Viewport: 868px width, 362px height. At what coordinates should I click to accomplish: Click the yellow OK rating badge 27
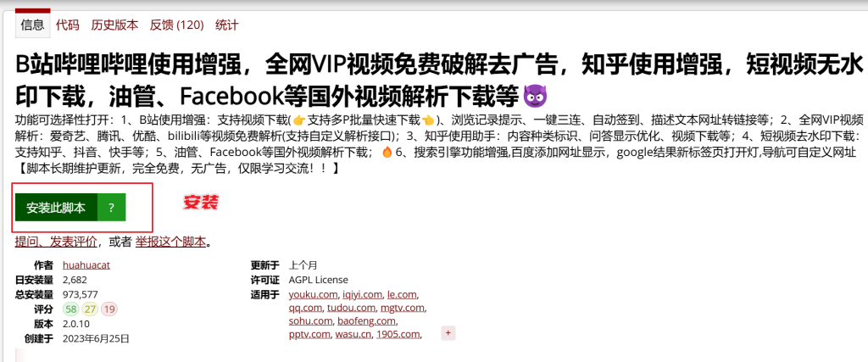coord(90,309)
